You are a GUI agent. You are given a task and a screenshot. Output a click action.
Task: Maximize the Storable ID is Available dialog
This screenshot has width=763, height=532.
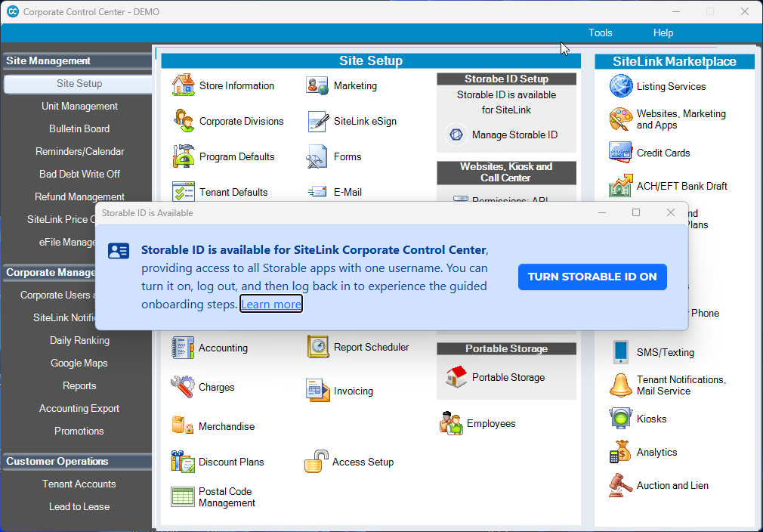pos(636,212)
